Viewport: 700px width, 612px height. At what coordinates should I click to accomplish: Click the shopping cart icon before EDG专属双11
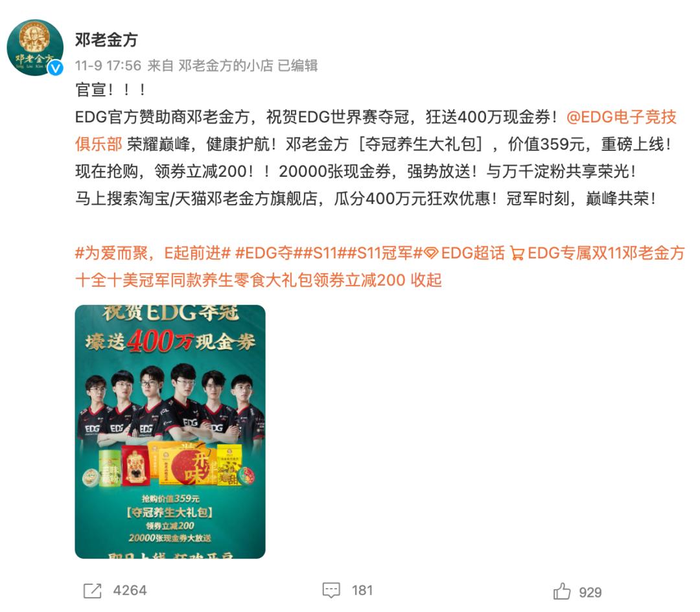(x=517, y=253)
